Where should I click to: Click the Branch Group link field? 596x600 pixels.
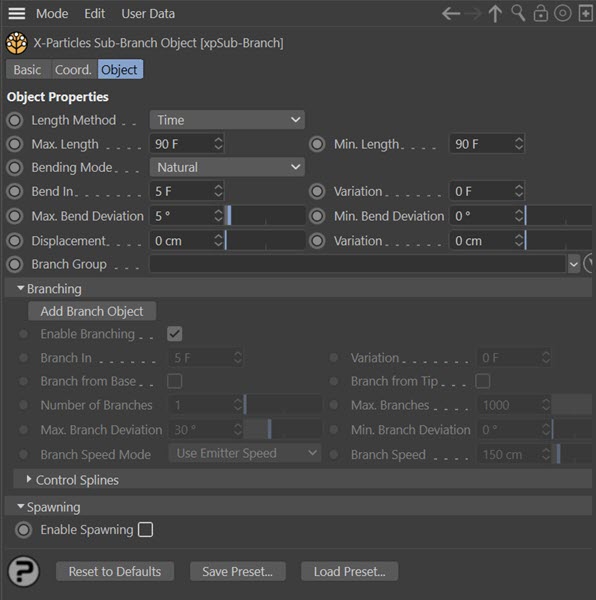click(x=357, y=264)
